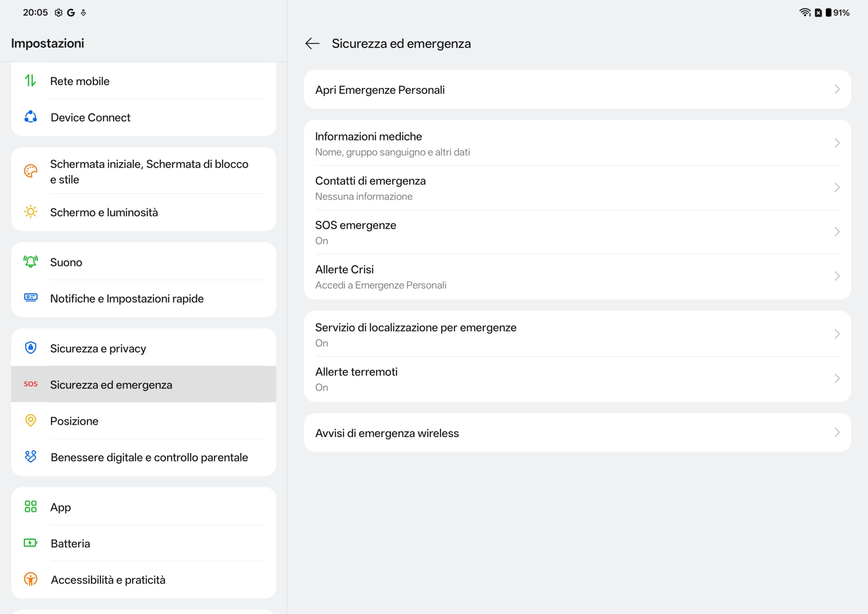The width and height of the screenshot is (868, 614).
Task: Click the Wi-Fi status bar icon
Action: (805, 13)
